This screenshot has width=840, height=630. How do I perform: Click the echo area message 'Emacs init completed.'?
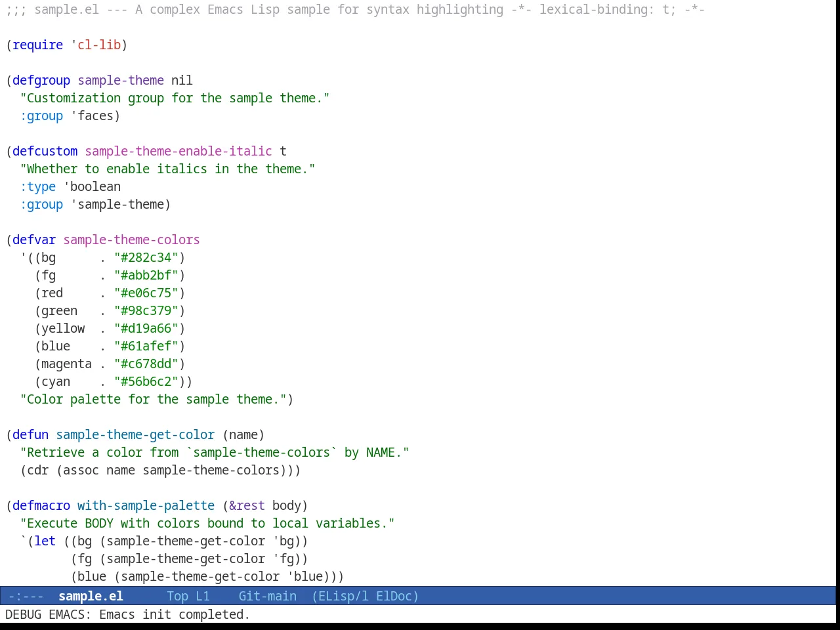click(x=175, y=614)
